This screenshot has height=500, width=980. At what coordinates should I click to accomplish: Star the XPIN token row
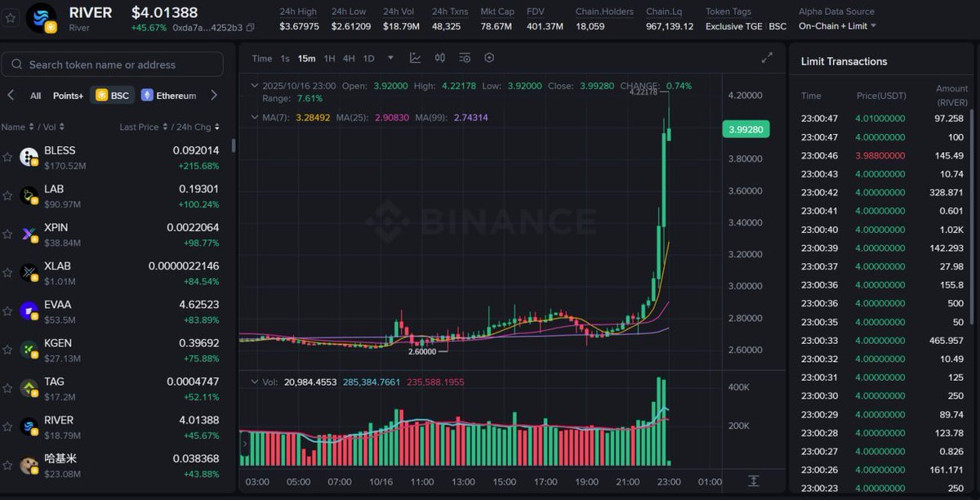(x=7, y=234)
